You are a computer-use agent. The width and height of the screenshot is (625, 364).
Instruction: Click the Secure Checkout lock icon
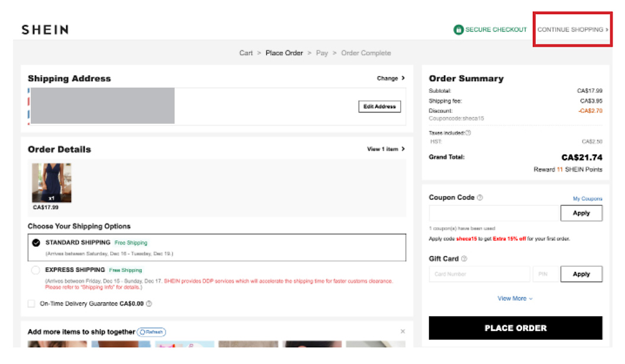[x=458, y=30]
